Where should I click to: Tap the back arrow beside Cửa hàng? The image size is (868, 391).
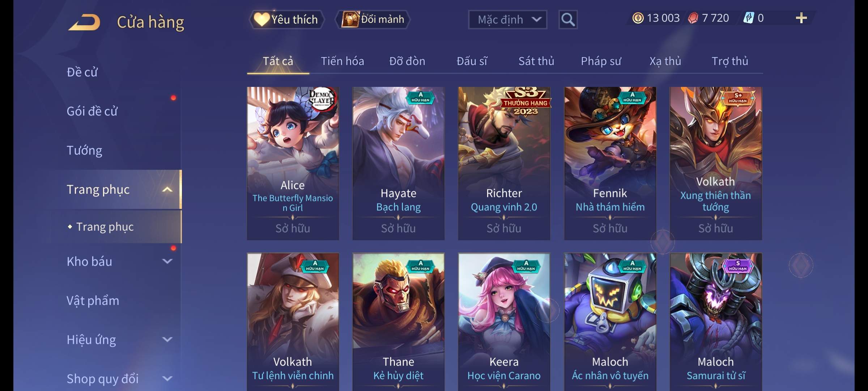(84, 22)
